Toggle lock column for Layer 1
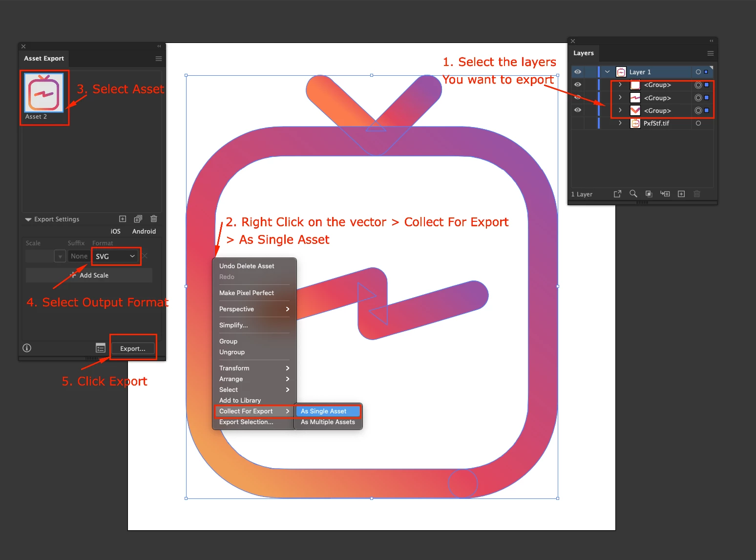This screenshot has width=756, height=560. [590, 72]
